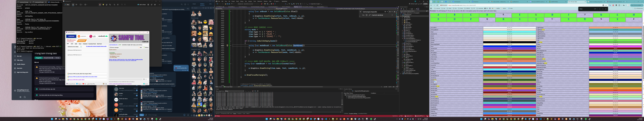Toggle Match whole word in Visual Studio find box
The height and width of the screenshot is (121, 644).
[367, 15]
